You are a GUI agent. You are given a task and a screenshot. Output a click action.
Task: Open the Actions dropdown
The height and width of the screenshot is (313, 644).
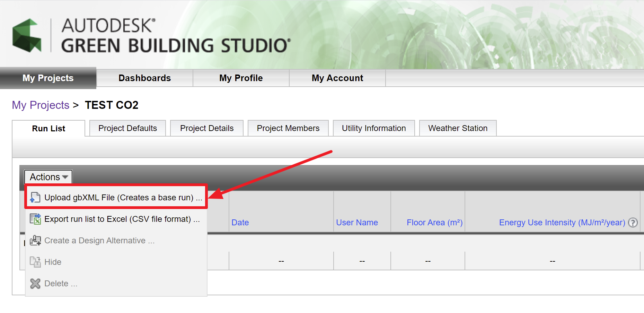[x=48, y=177]
